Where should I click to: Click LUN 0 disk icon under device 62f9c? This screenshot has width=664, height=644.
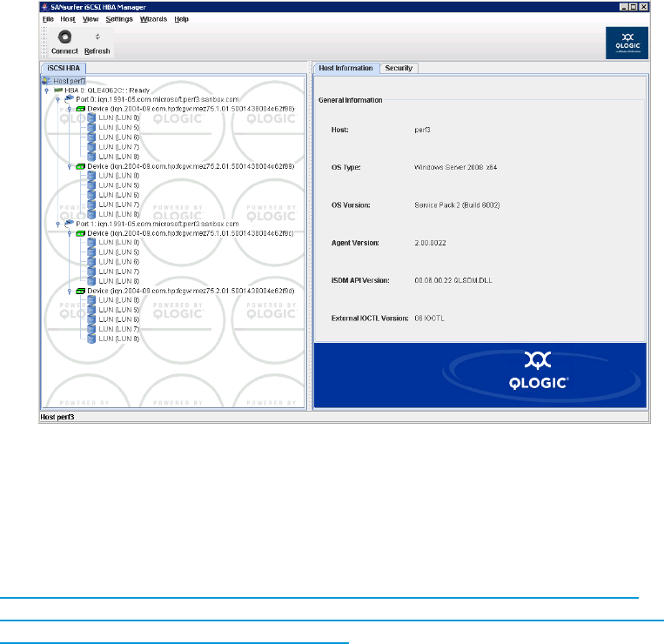(91, 242)
